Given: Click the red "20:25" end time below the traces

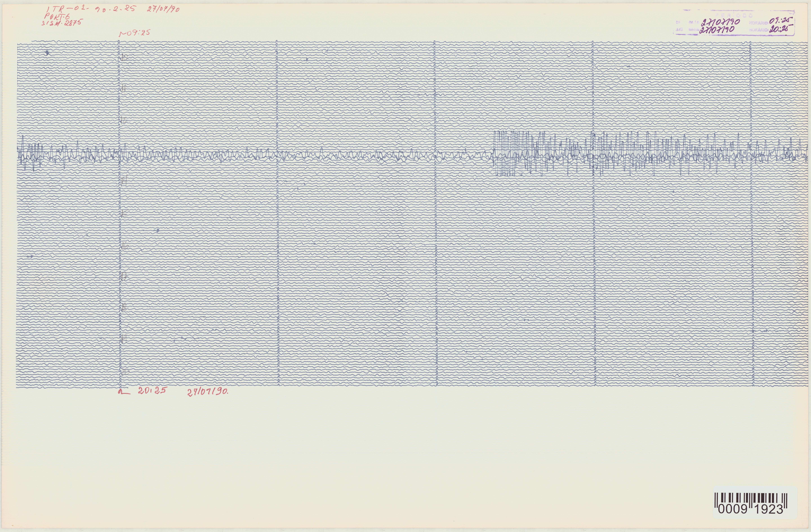Looking at the screenshot, I should point(152,390).
